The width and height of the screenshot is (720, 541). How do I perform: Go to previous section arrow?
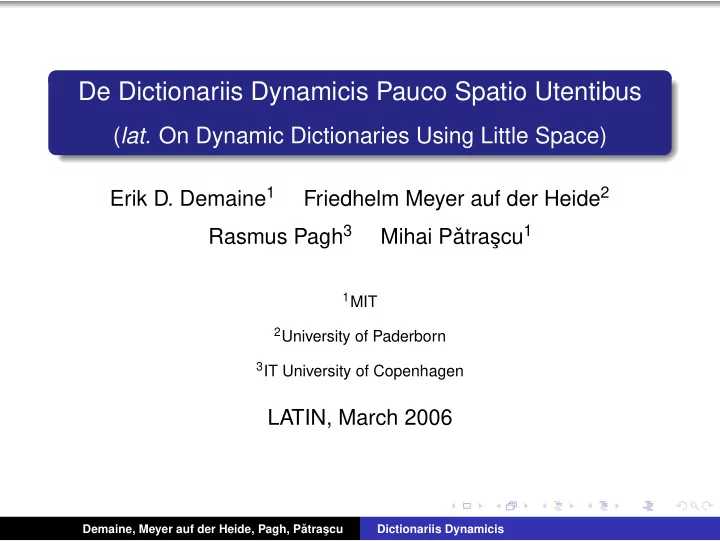[x=590, y=506]
